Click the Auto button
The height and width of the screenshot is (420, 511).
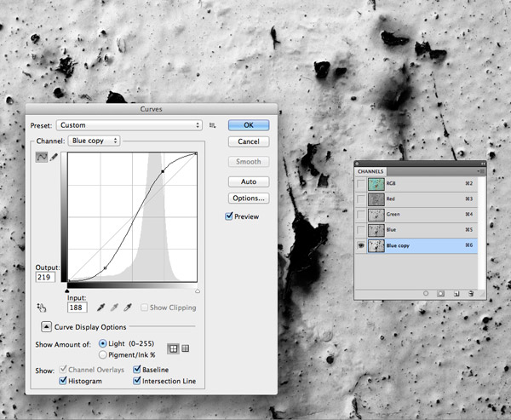tap(249, 181)
